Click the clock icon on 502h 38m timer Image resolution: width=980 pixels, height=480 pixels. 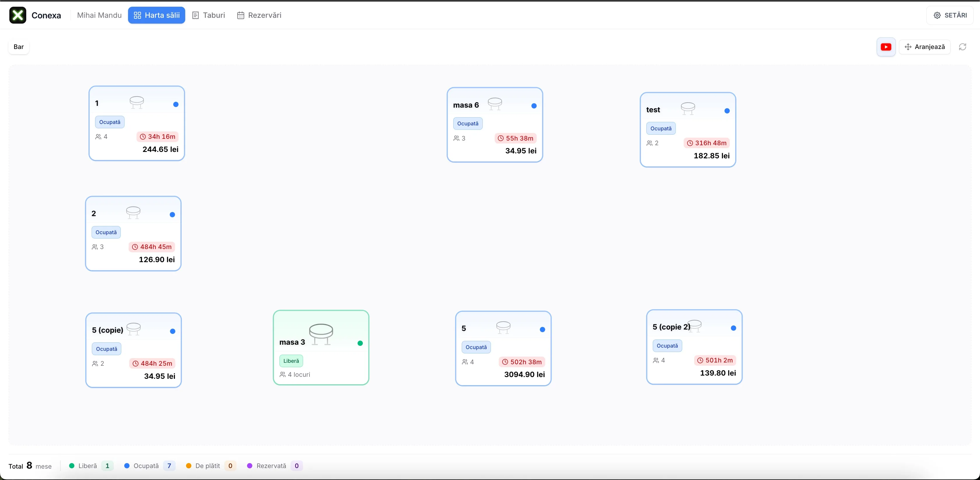[x=505, y=362]
